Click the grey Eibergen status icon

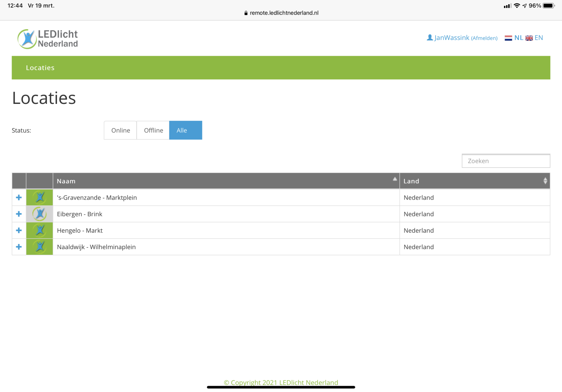40,214
